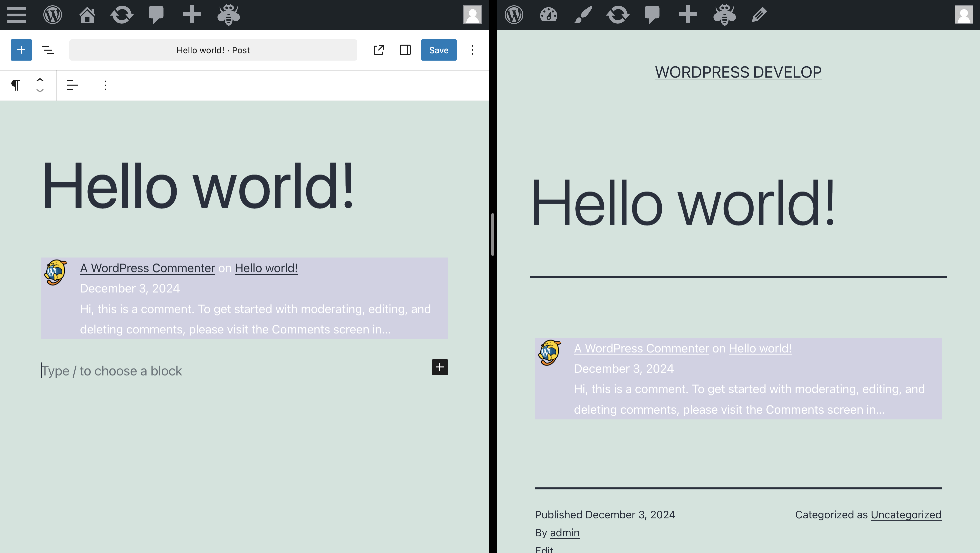
Task: Click the paragraph block type button
Action: 16,85
